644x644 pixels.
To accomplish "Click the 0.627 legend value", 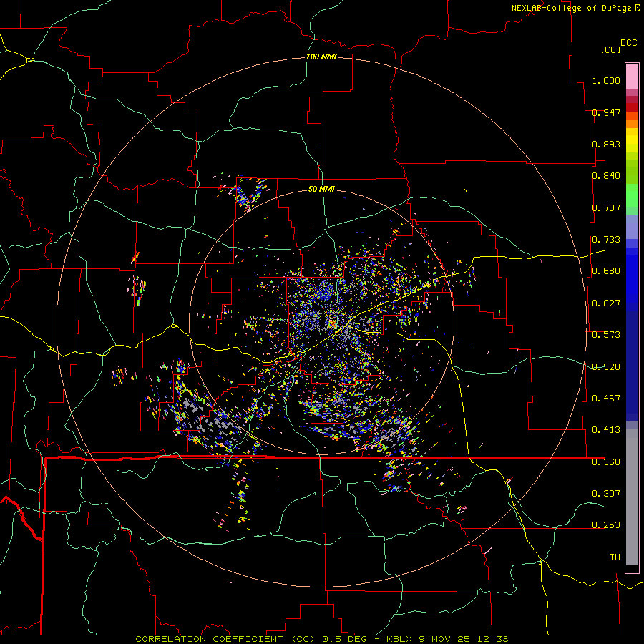I will (x=606, y=303).
